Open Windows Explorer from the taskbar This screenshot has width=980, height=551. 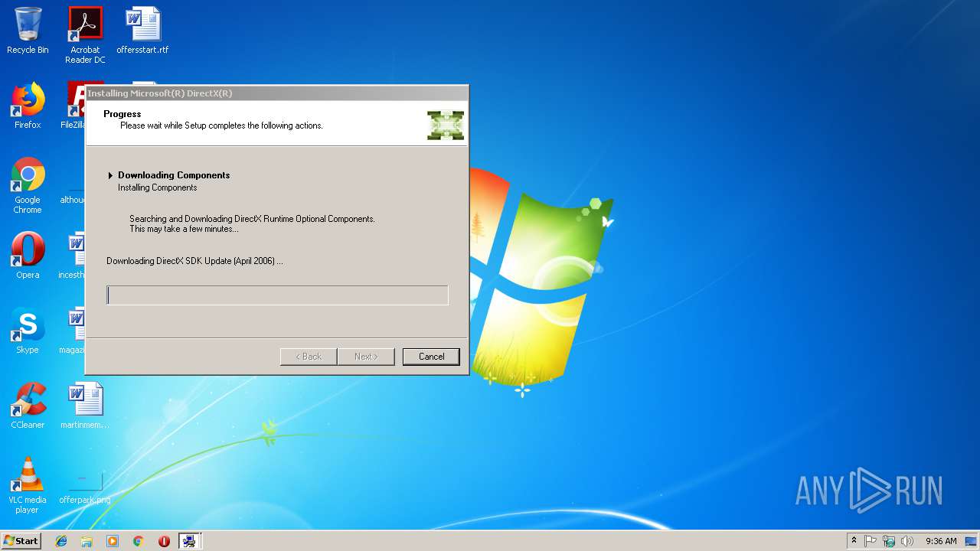[x=87, y=541]
